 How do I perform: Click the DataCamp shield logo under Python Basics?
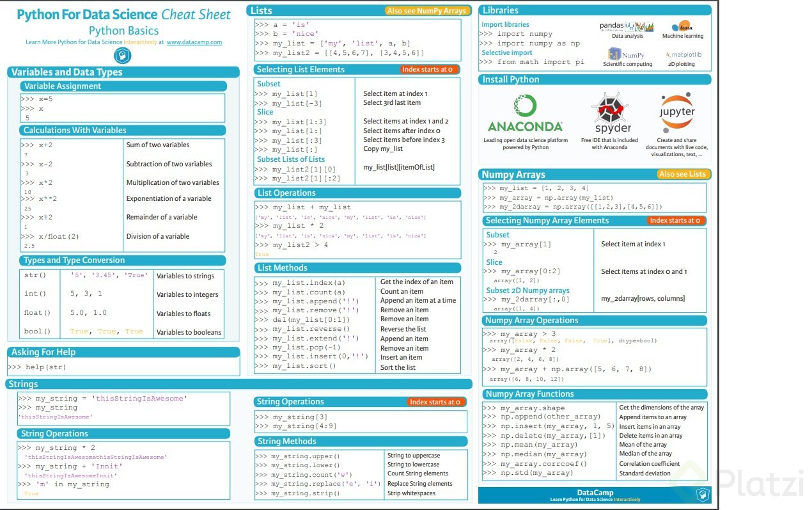[123, 56]
